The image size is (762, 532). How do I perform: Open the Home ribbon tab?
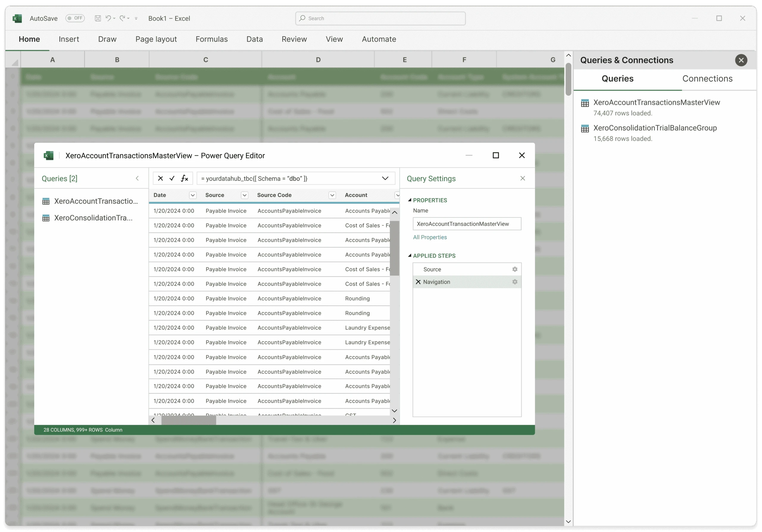click(x=29, y=39)
